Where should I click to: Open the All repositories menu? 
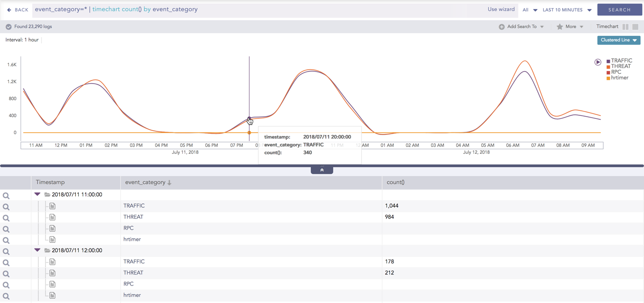[x=530, y=10]
